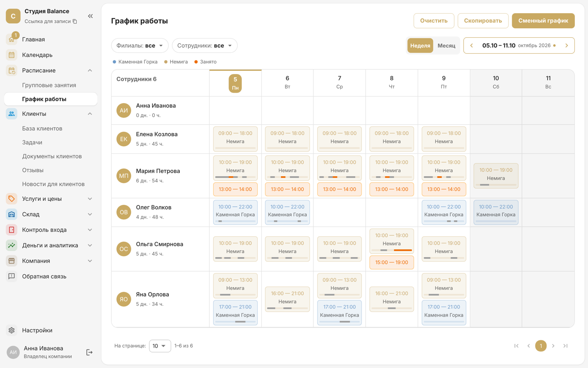The width and height of the screenshot is (588, 368).
Task: Open the Контроль входа door icon
Action: (x=12, y=230)
